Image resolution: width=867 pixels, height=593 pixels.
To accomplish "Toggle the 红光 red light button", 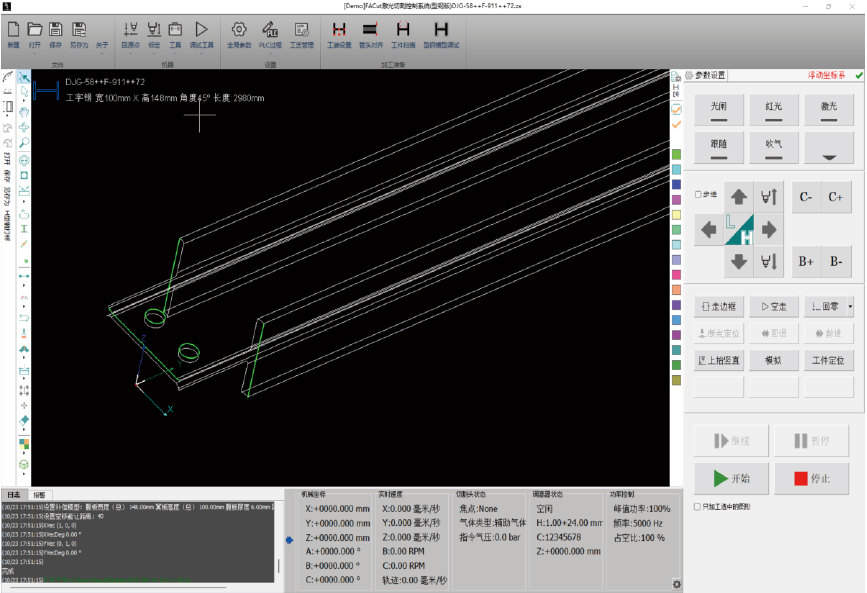I will point(774,110).
